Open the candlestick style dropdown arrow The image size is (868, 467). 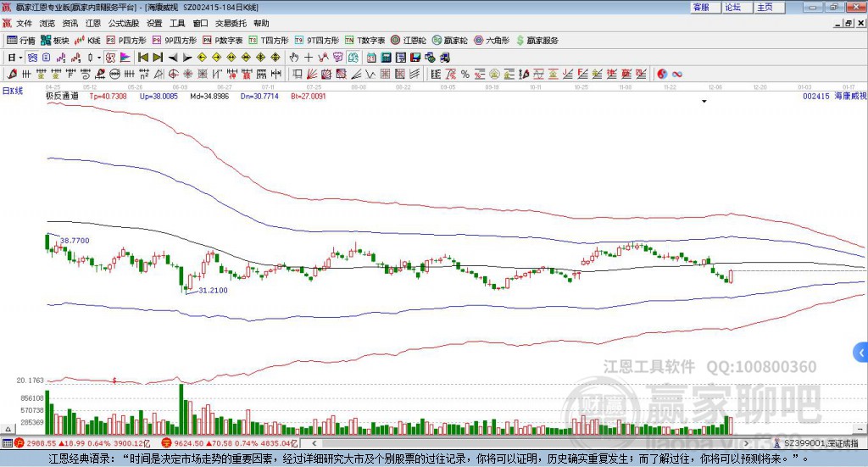pos(99,58)
